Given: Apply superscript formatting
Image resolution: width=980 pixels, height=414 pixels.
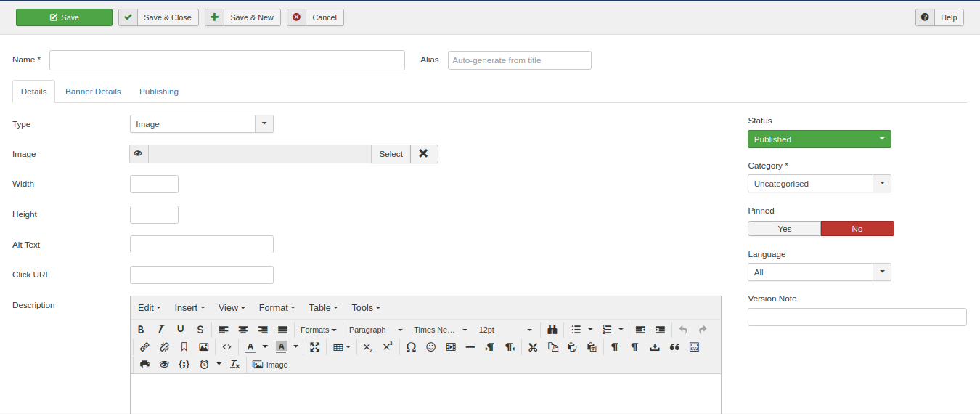Looking at the screenshot, I should pos(388,347).
